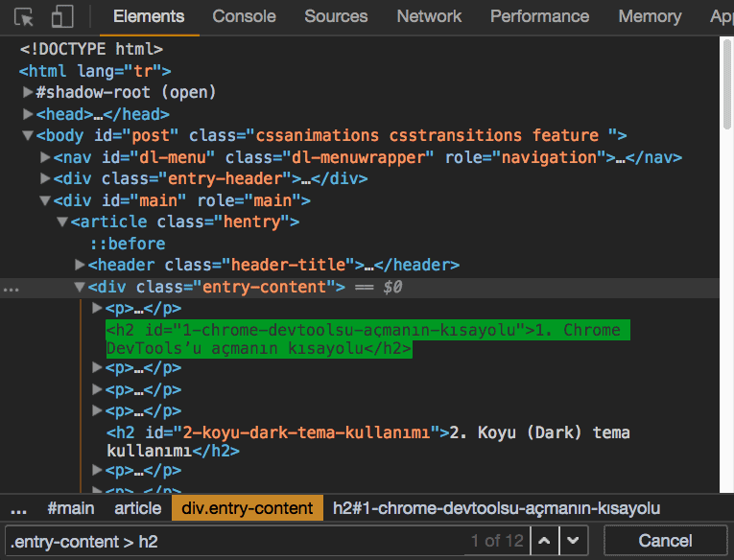The image size is (734, 560).
Task: Expand the head element node
Action: tap(28, 114)
